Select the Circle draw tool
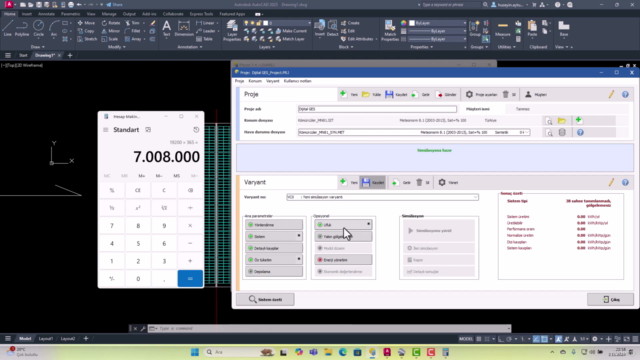This screenshot has height=360, width=640. (38, 29)
